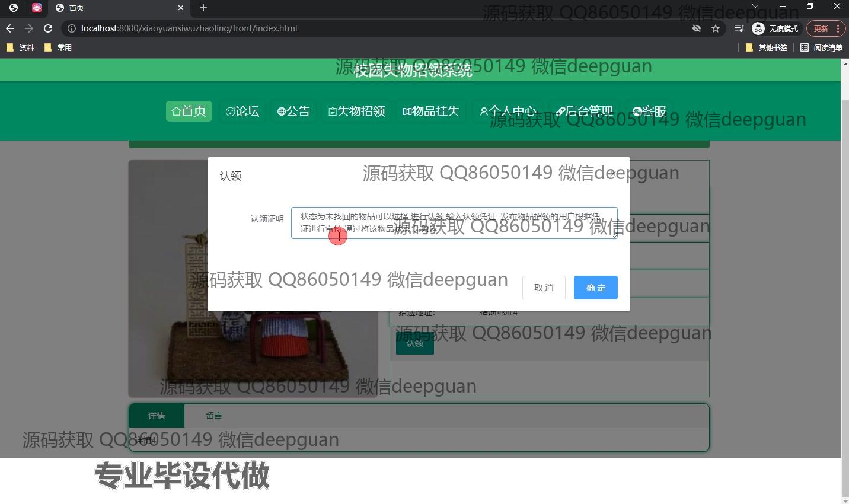This screenshot has width=849, height=504.
Task: Open 客服 customer service icon
Action: [x=636, y=111]
